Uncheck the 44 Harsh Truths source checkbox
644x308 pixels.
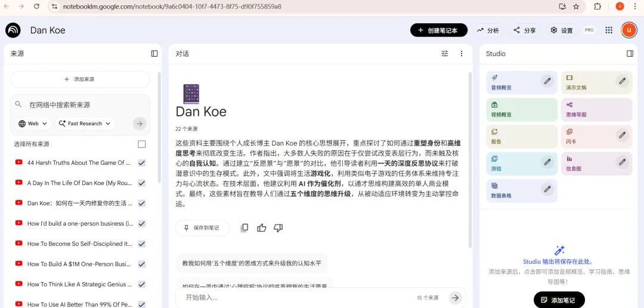point(142,163)
